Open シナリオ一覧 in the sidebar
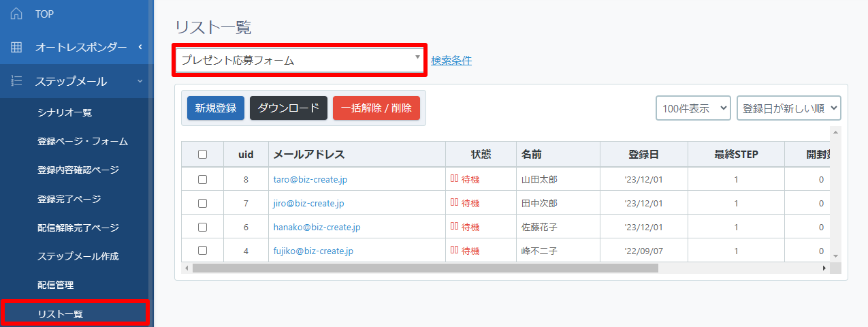 click(x=65, y=112)
